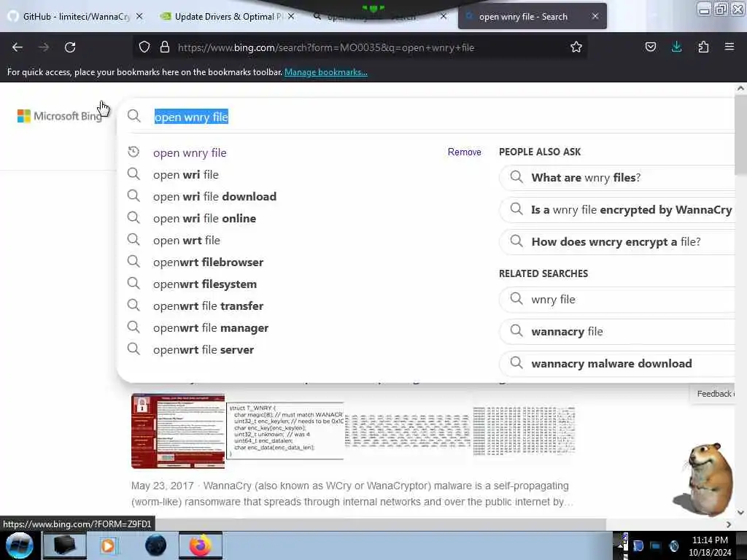Image resolution: width=747 pixels, height=560 pixels.
Task: Remove the open wnry file history suggestion
Action: (x=464, y=152)
